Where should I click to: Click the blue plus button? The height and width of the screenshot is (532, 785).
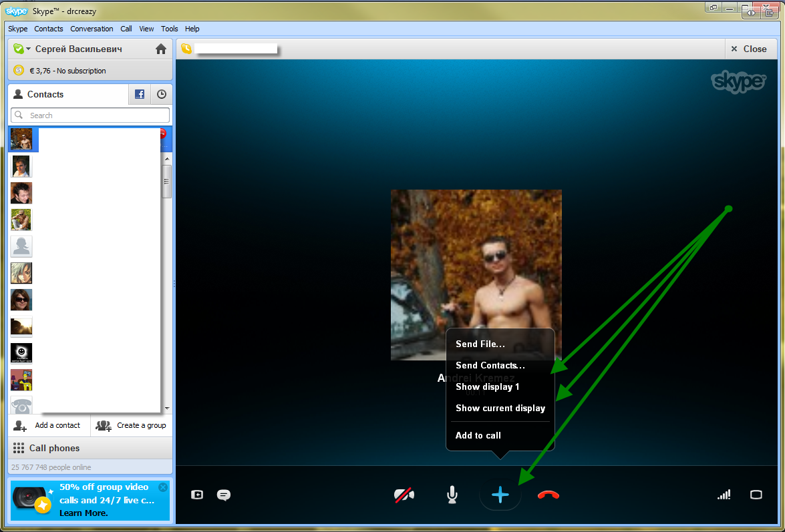tap(500, 495)
